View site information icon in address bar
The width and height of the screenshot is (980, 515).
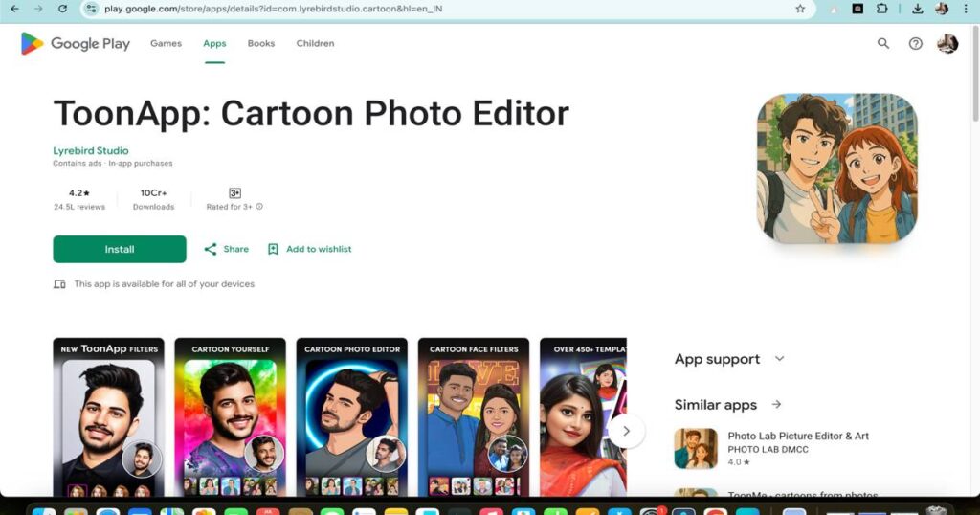91,9
